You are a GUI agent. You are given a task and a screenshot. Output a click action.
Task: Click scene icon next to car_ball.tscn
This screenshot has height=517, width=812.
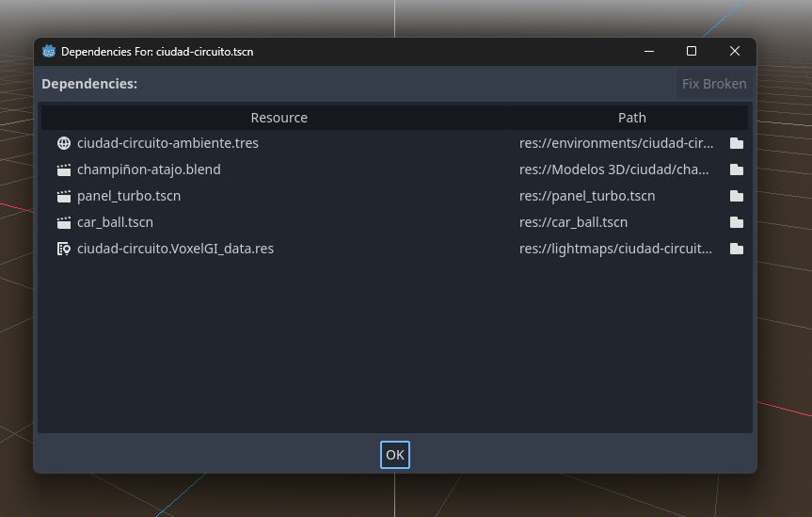coord(64,222)
